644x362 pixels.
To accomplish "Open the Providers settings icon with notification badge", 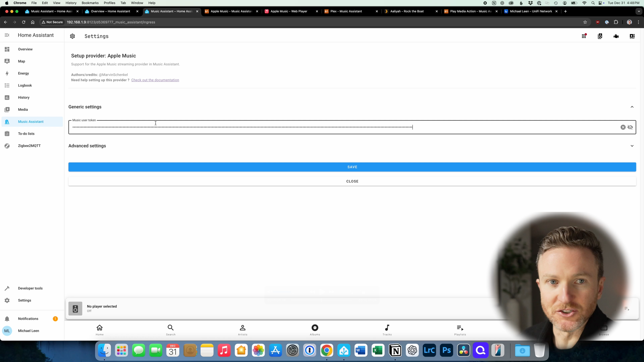I will (584, 36).
